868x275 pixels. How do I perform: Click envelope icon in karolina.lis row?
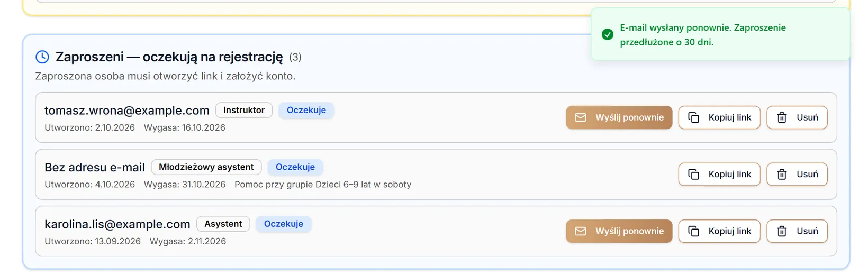581,231
